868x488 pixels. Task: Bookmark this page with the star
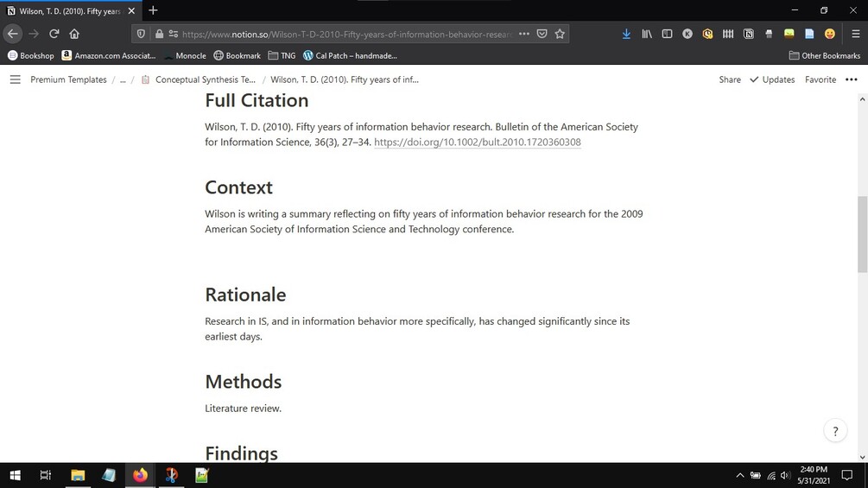pos(560,34)
